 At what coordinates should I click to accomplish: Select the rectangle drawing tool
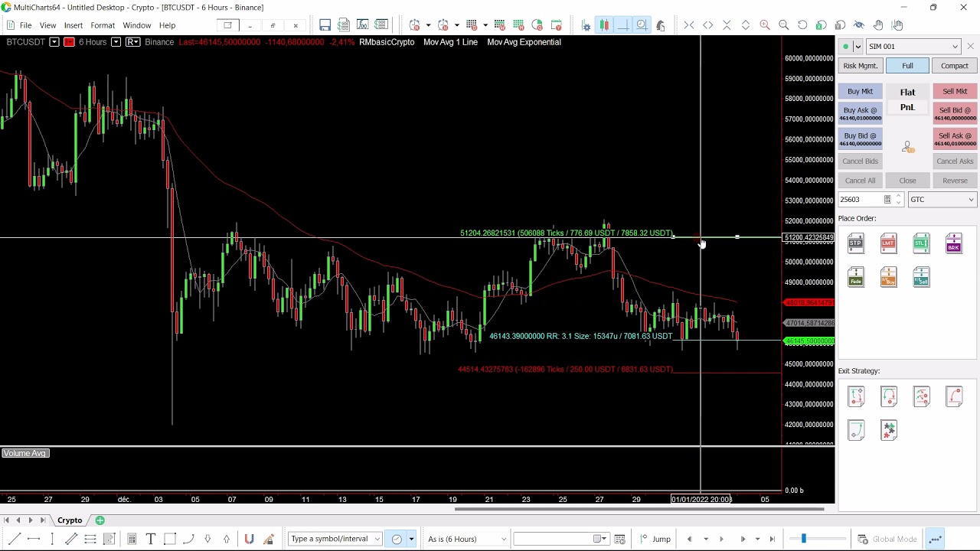[x=169, y=539]
